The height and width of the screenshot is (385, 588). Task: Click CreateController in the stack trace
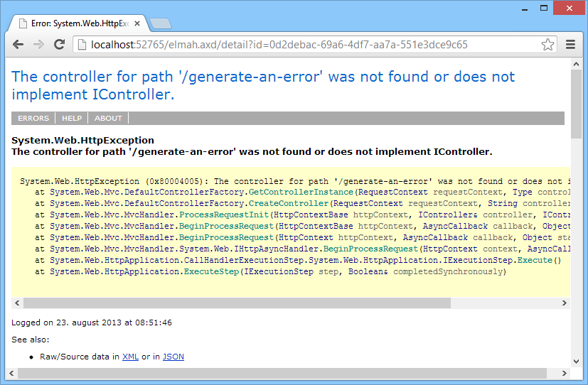(289, 203)
